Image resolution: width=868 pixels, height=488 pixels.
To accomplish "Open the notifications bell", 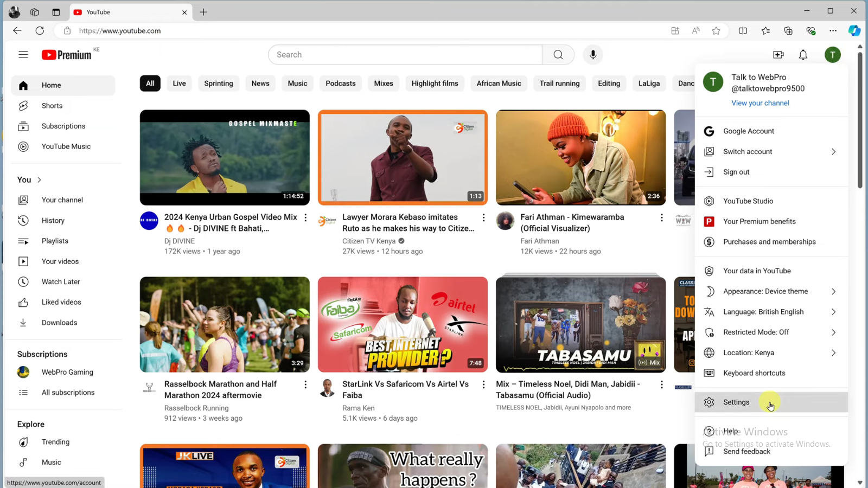I will [803, 55].
